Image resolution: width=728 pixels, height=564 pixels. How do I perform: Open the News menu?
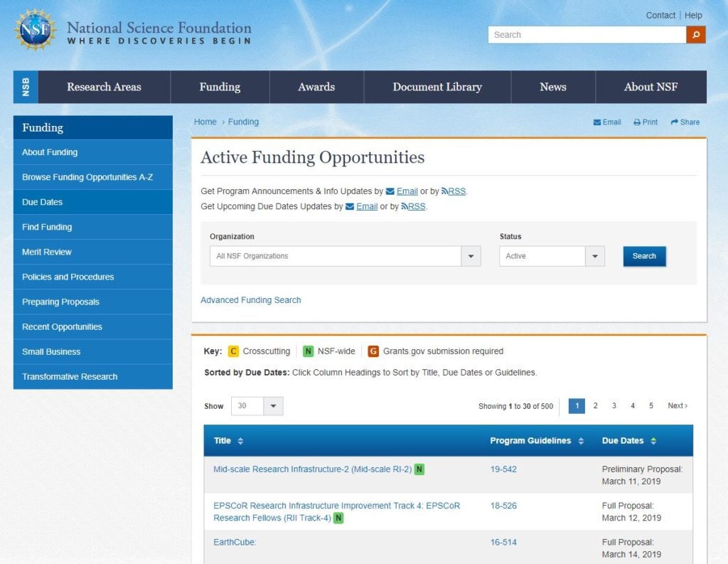(553, 87)
